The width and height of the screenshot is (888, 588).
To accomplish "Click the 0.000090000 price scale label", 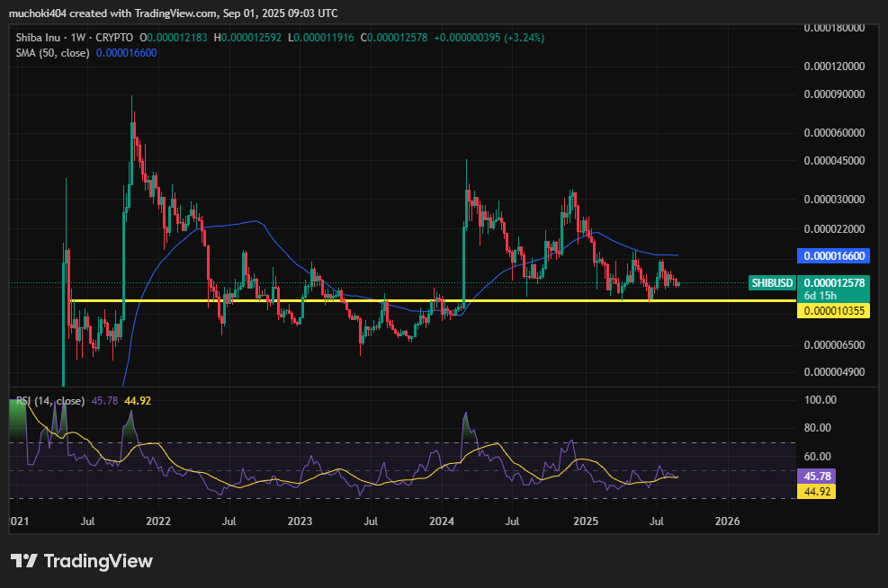I will pos(837,94).
